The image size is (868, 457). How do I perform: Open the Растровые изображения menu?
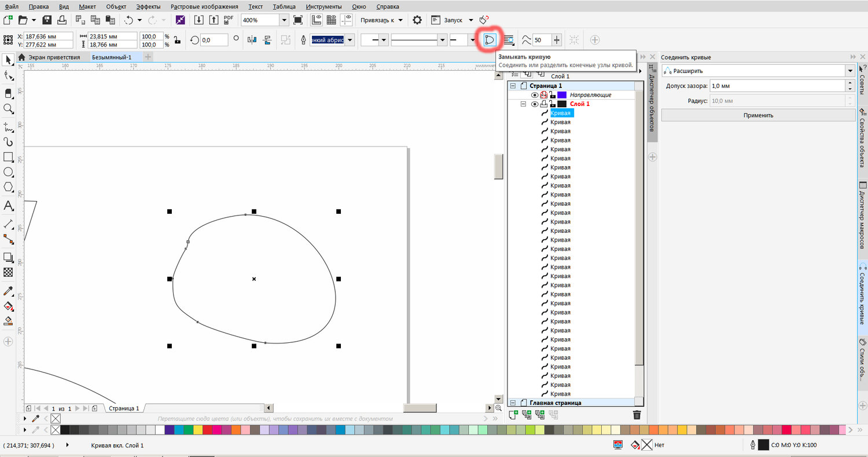pyautogui.click(x=204, y=7)
